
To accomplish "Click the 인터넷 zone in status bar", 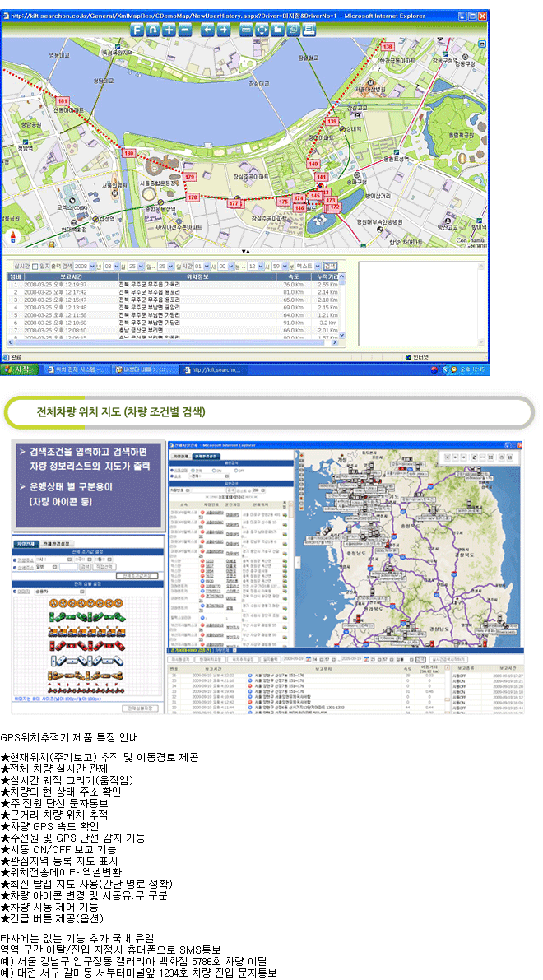I will 419,357.
